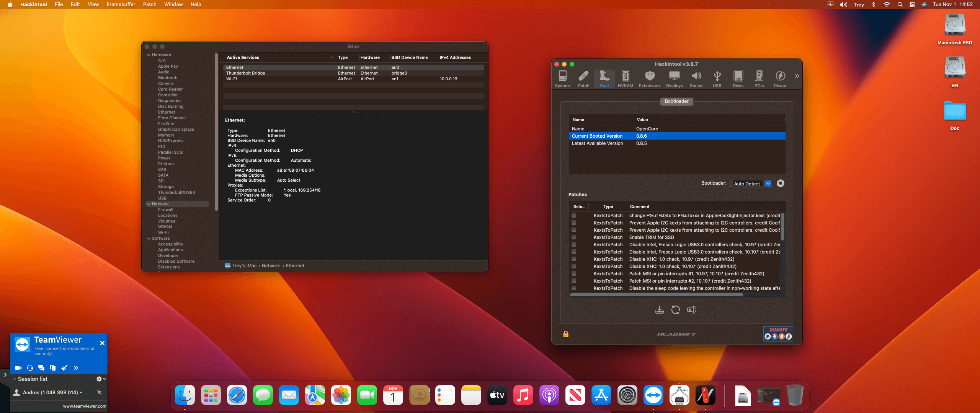Open the System tab in Hackintool toolbar
Viewport: 980px width, 413px height.
point(562,79)
